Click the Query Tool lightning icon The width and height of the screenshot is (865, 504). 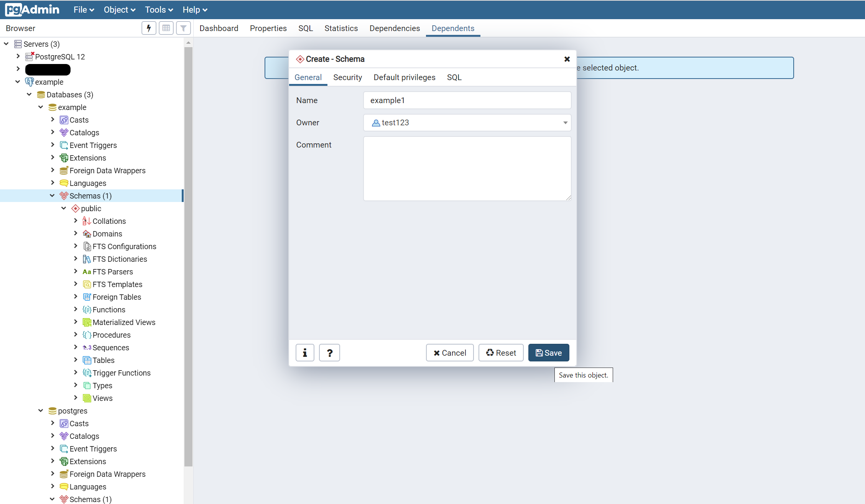(x=149, y=28)
